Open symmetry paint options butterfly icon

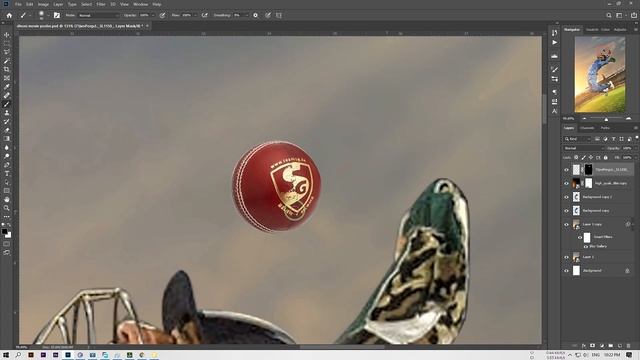(279, 15)
